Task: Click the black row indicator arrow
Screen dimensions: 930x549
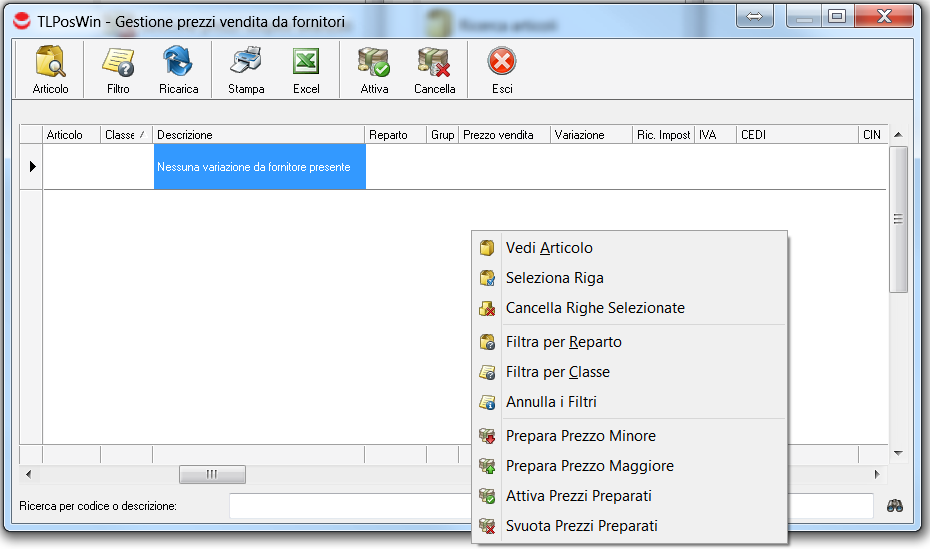Action: 32,167
